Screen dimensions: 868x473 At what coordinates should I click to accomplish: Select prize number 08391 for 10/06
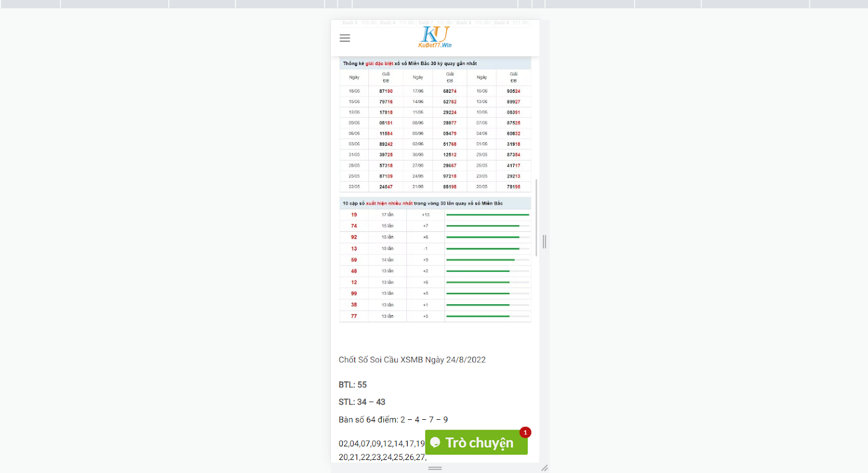(x=513, y=112)
